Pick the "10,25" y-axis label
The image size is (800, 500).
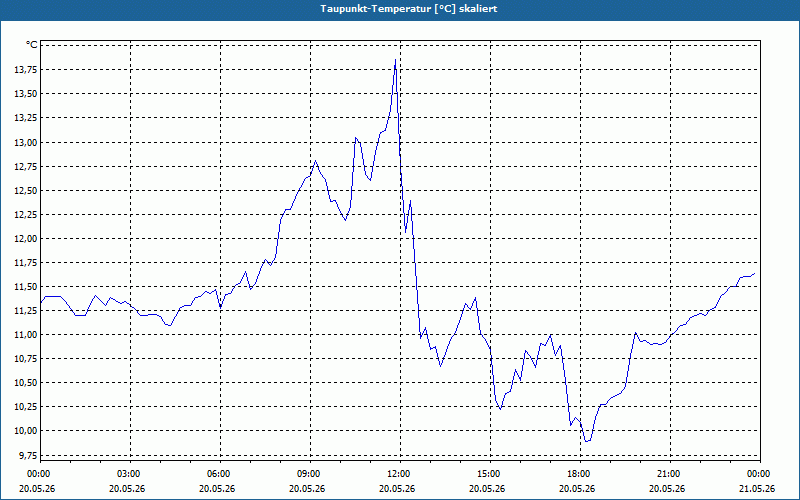click(x=26, y=406)
